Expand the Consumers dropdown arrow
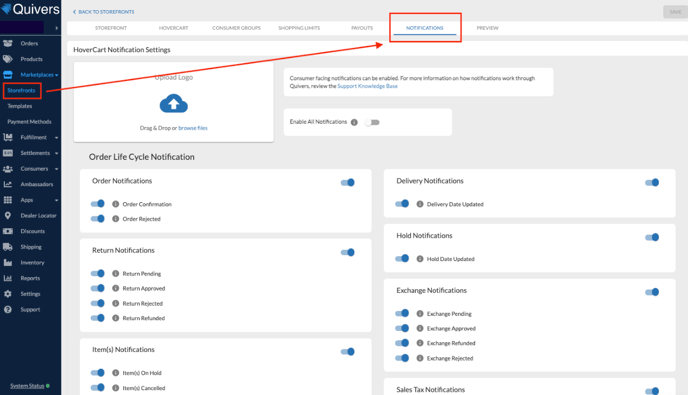 point(57,169)
